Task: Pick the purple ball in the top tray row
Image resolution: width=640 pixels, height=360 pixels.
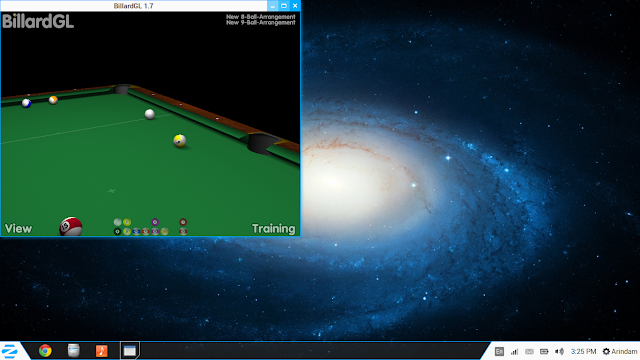Action: click(155, 222)
